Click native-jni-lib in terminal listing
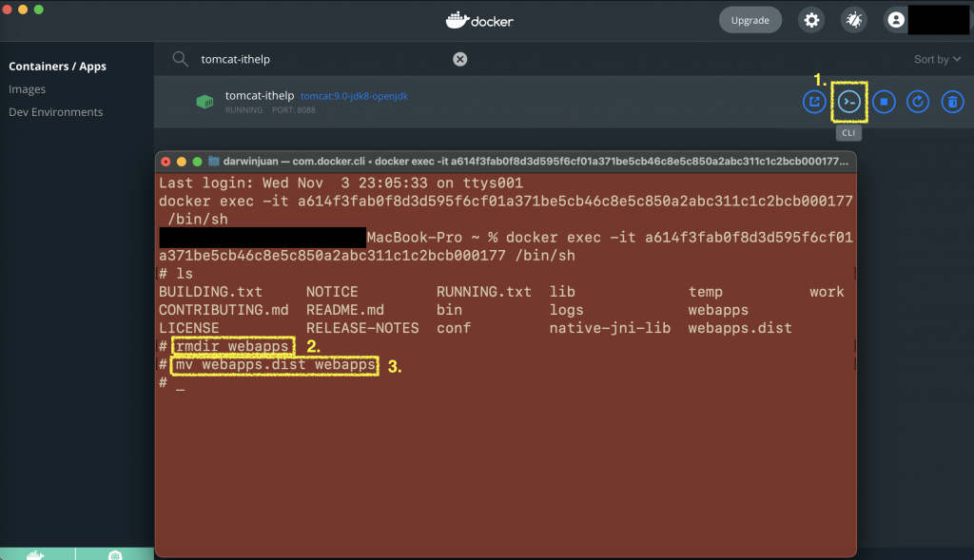Viewport: 974px width, 560px height. click(610, 328)
